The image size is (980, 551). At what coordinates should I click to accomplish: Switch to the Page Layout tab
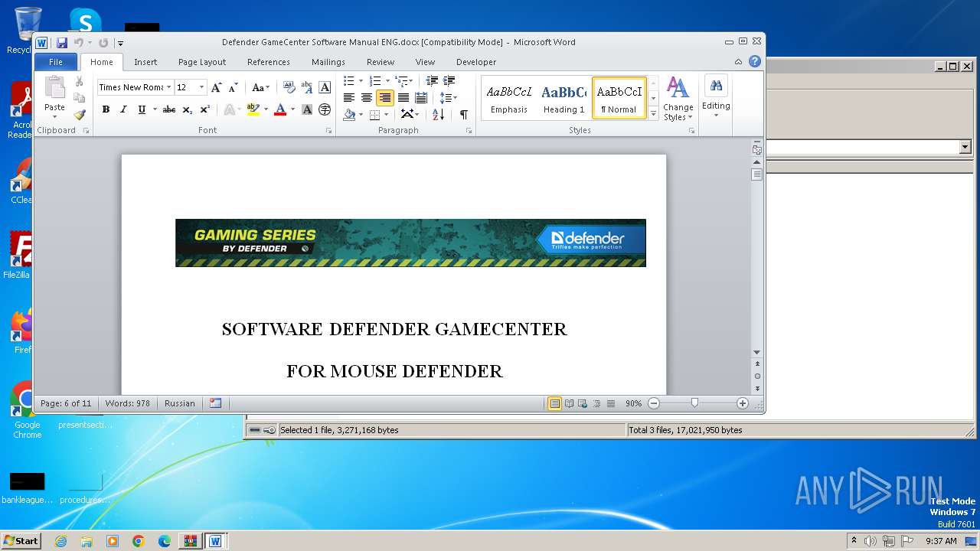[x=202, y=62]
